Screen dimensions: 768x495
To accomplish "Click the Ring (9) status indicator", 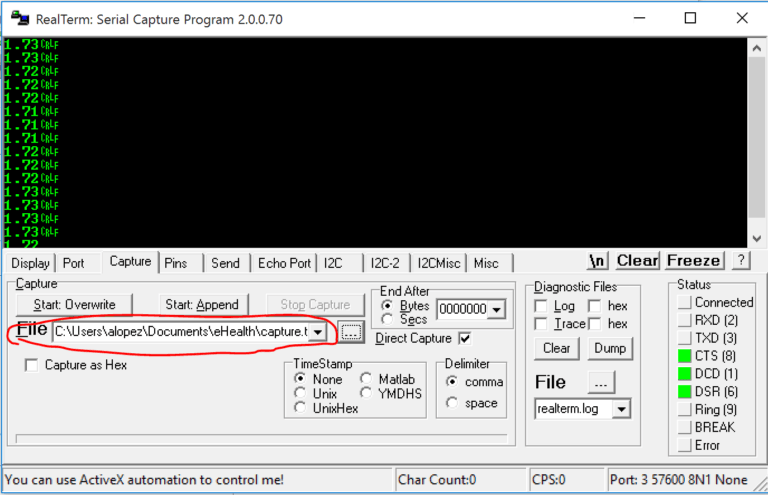I will (684, 409).
